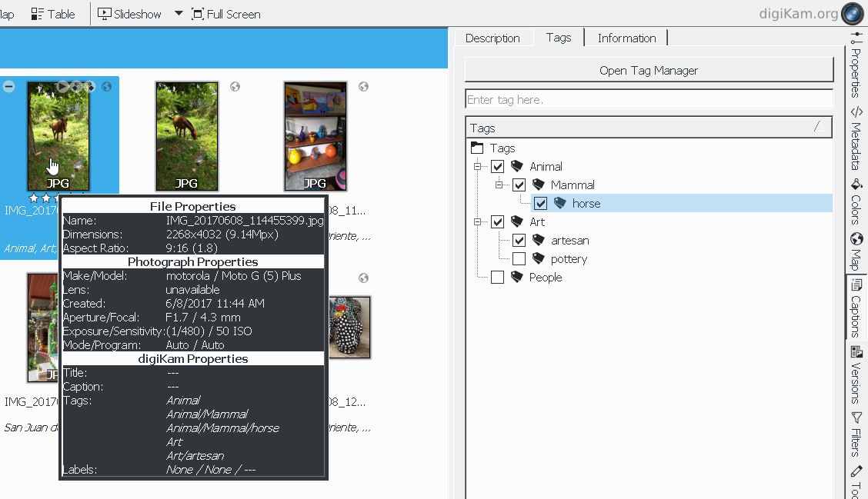Click the 'Enter tag here' input field

click(649, 100)
